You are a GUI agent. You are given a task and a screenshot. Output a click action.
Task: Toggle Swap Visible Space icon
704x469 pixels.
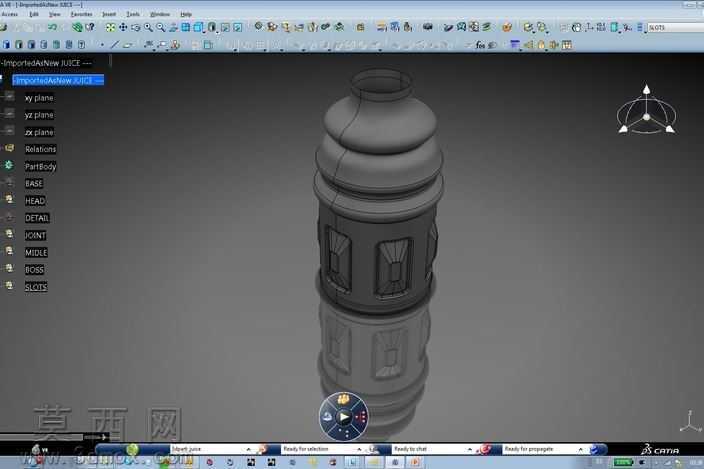point(238,27)
